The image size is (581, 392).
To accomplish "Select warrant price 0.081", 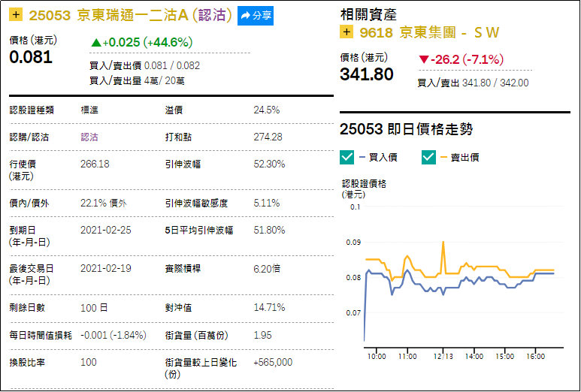I will 31,57.
